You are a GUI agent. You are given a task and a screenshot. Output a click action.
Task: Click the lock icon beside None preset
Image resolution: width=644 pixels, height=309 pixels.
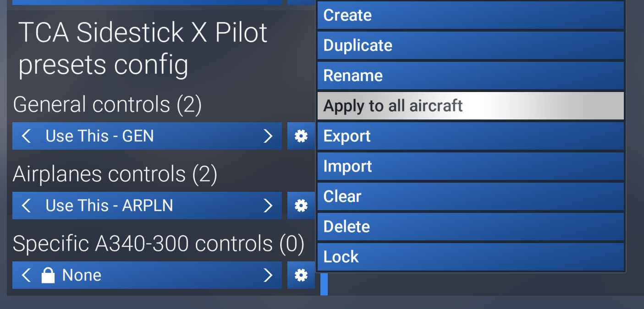[48, 275]
